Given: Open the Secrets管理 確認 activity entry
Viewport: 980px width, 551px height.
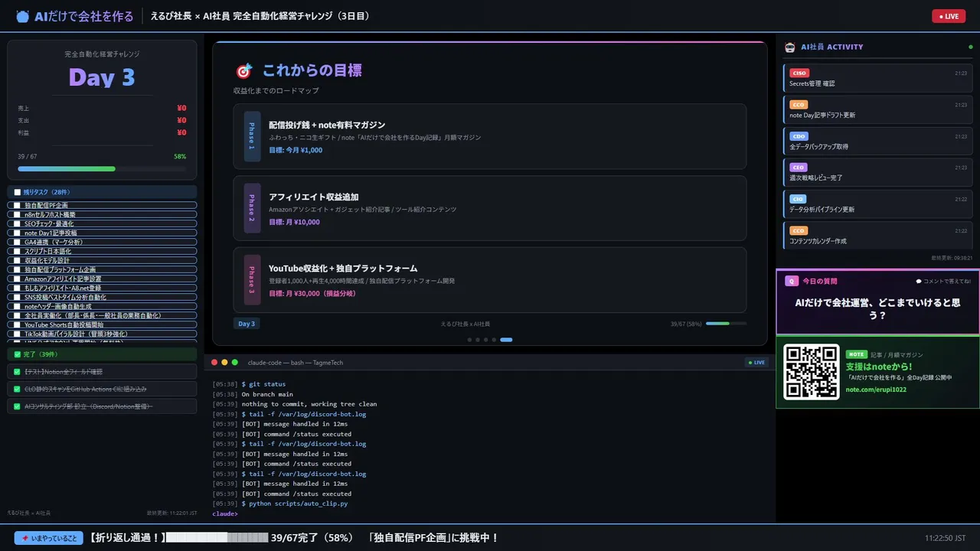Looking at the screenshot, I should pyautogui.click(x=878, y=78).
